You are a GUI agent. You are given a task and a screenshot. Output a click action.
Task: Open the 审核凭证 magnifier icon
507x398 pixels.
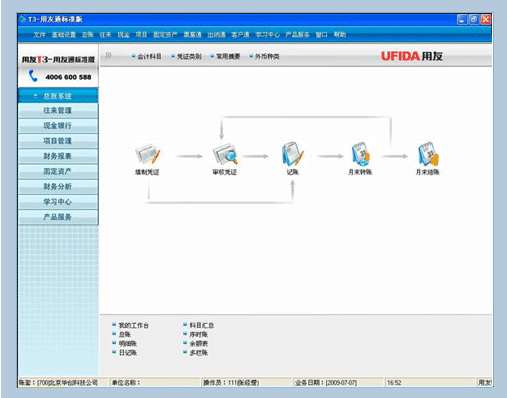point(225,154)
